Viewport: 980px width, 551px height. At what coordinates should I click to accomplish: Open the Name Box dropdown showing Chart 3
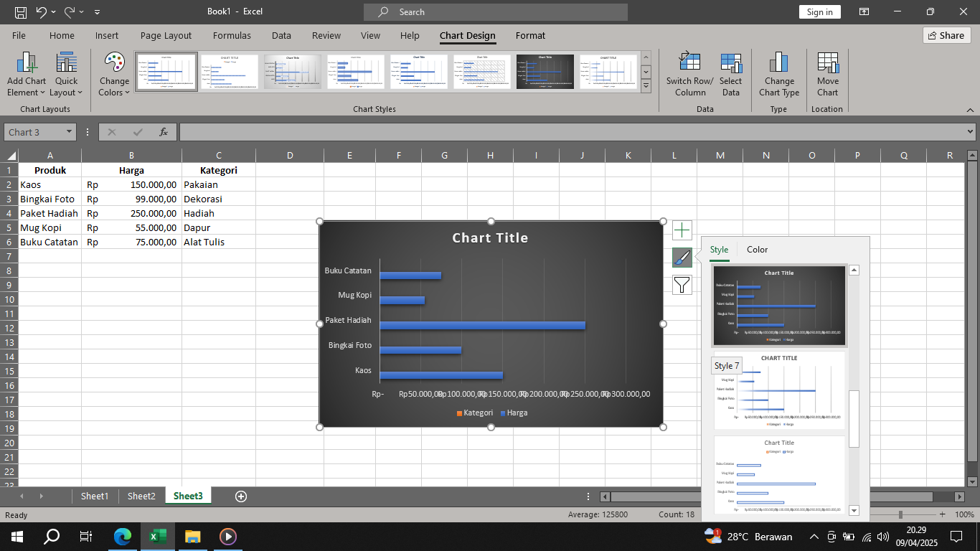pyautogui.click(x=69, y=131)
